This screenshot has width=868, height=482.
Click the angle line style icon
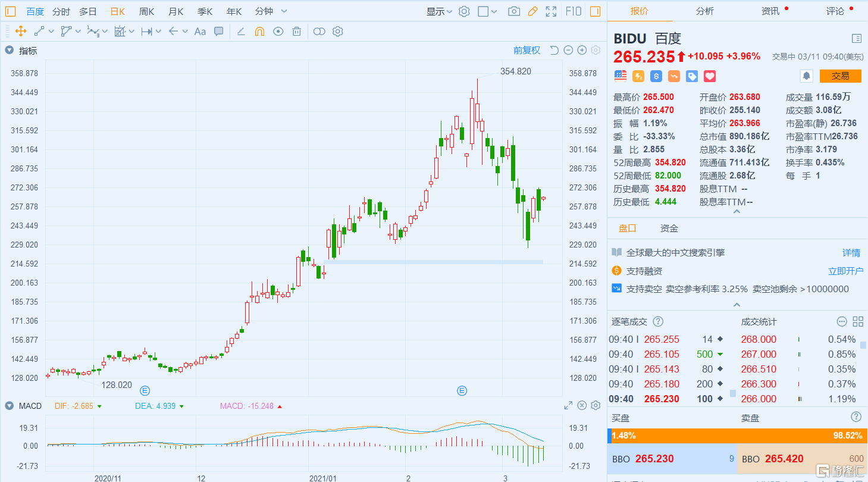tap(241, 32)
